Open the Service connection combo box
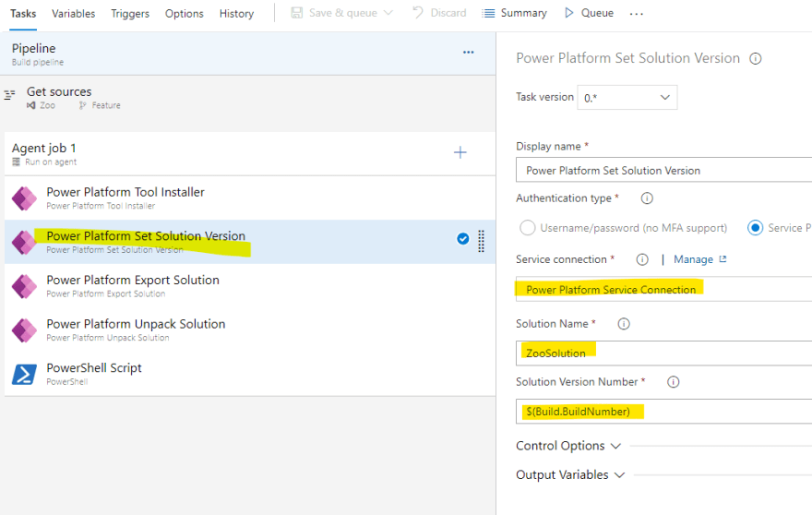The image size is (812, 515). coord(663,289)
